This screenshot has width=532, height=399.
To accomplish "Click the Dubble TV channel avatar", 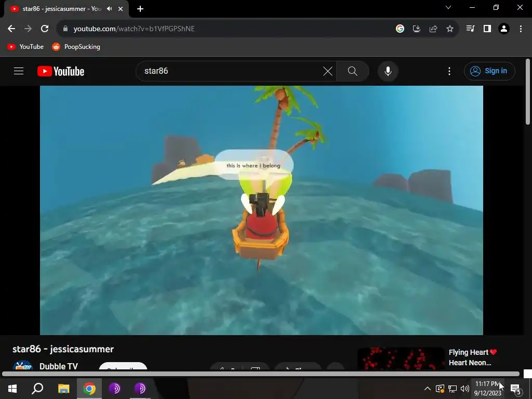I will tap(23, 366).
